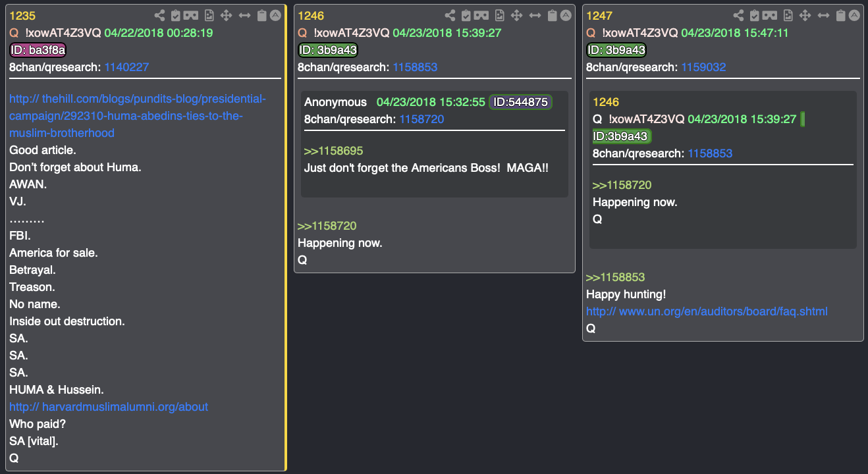The image size is (868, 474).
Task: Click the share icon on post 1246
Action: click(450, 15)
